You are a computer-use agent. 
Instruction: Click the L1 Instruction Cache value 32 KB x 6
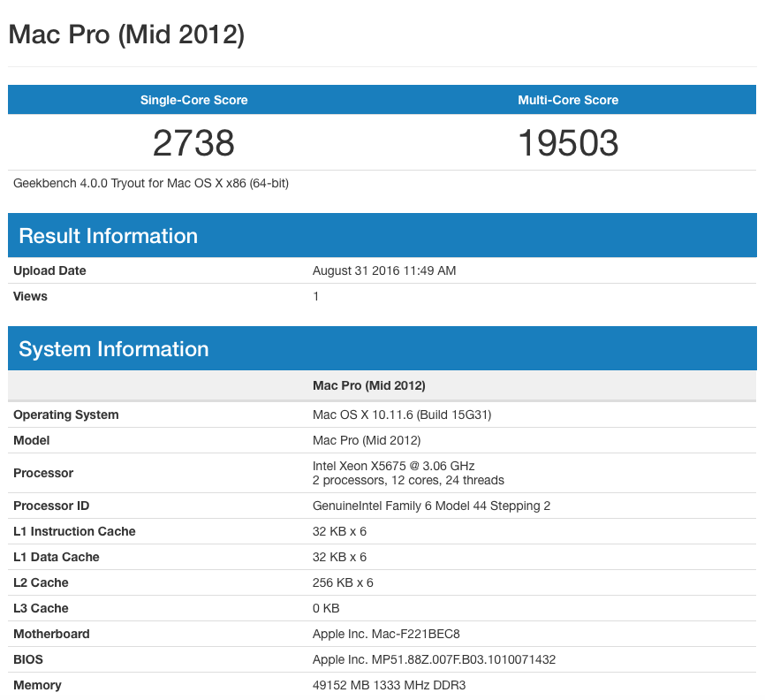click(339, 531)
